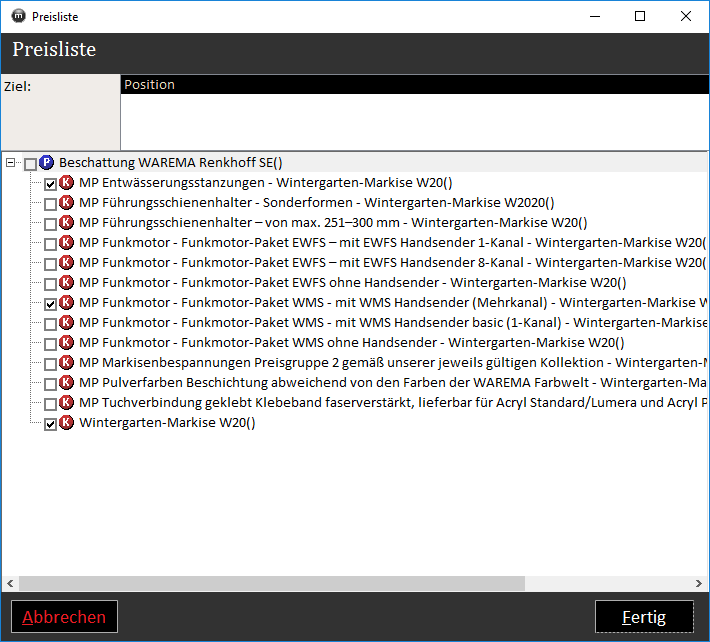Click red K icon of Führungsschienenhalter 251–300 mm row
This screenshot has width=710, height=642.
67,222
